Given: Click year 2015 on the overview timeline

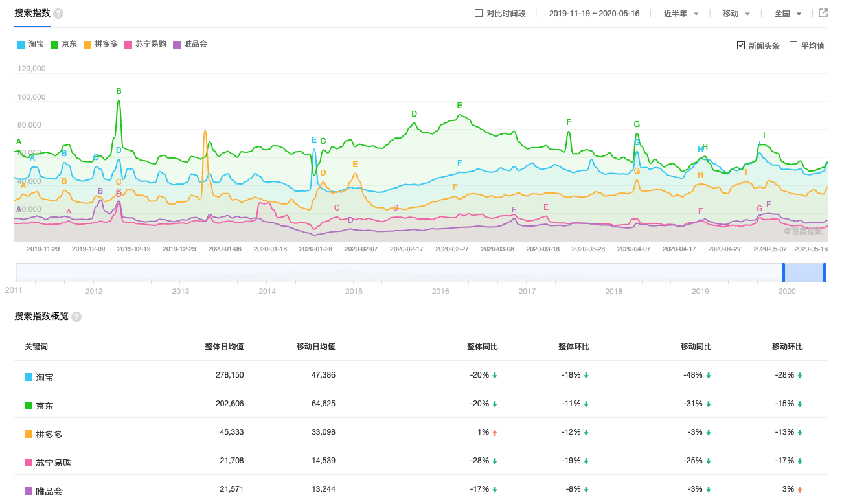Looking at the screenshot, I should (x=354, y=292).
